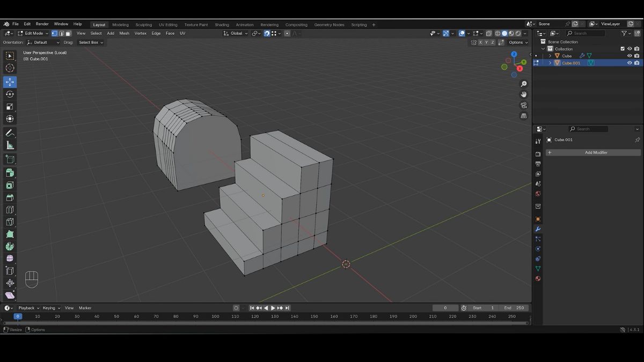Pick the Shear tool at toolbar bottom
The image size is (644, 362).
tap(10, 295)
